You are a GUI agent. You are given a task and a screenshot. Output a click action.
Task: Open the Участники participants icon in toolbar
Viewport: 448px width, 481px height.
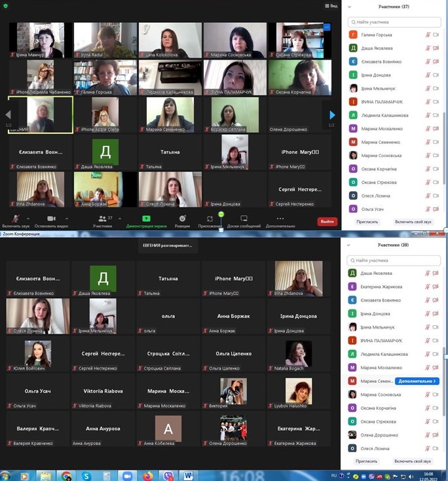tap(100, 219)
